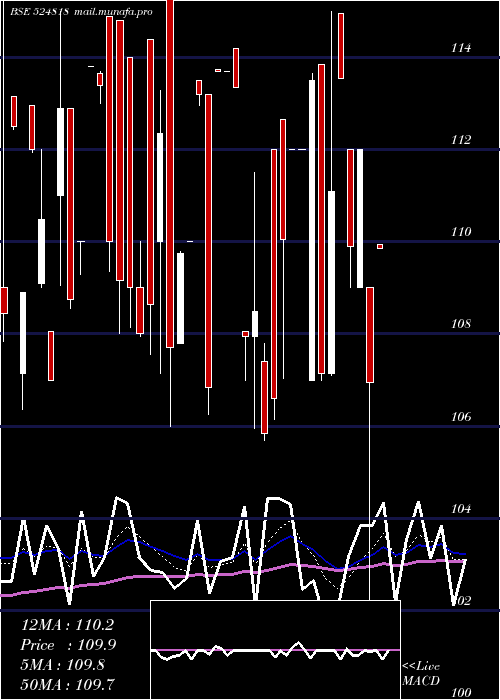Click the <<Live MACD label
Image resolution: width=500 pixels, height=700 pixels.
click(421, 674)
